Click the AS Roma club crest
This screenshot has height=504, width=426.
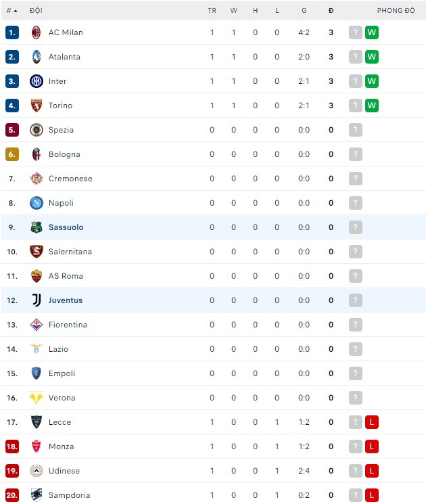37,276
